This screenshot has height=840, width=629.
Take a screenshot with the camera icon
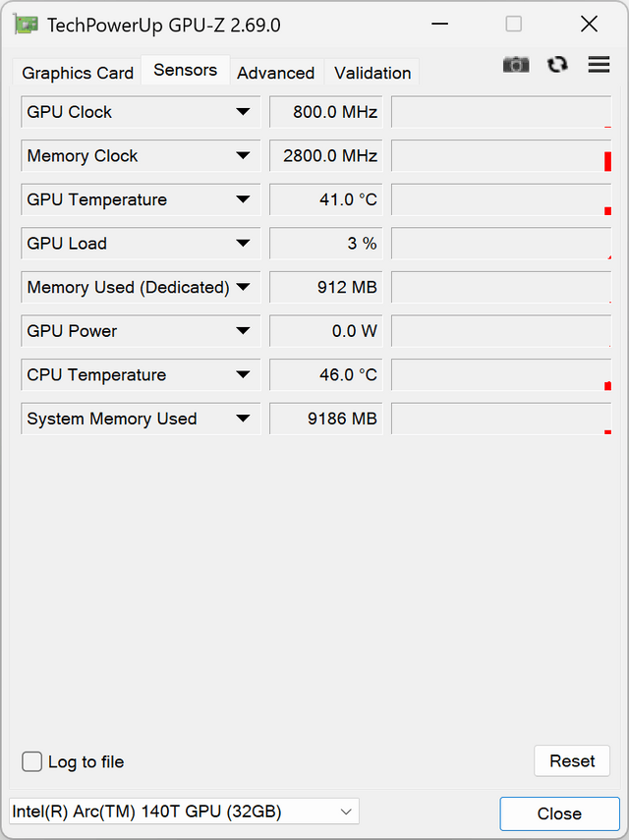click(515, 65)
